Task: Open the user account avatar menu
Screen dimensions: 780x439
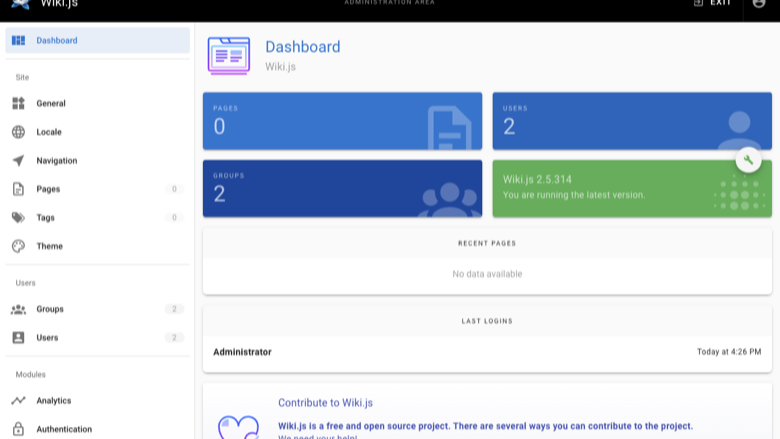Action: coord(759,2)
